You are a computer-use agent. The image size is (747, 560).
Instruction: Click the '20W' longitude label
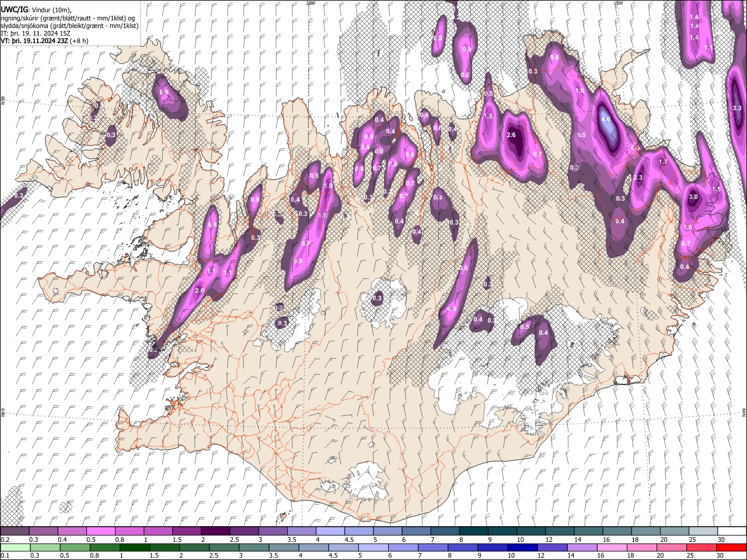(310, 3)
